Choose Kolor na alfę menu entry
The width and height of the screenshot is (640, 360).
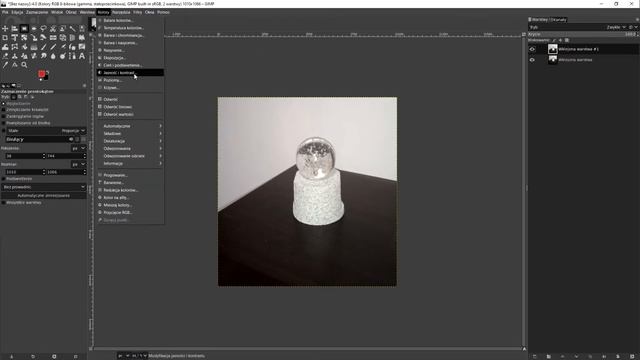click(x=130, y=198)
